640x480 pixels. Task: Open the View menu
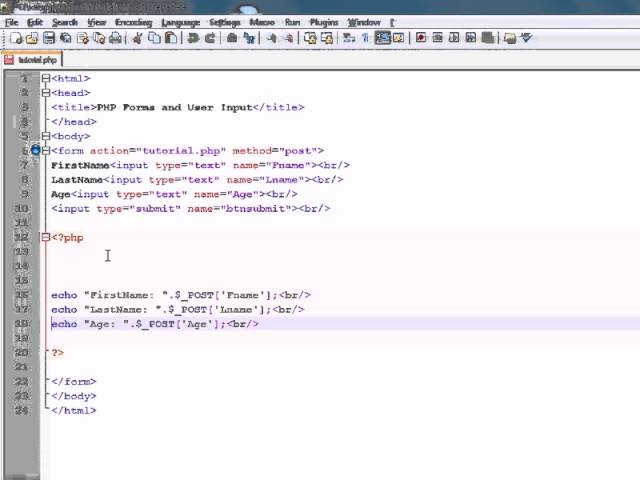(x=97, y=22)
